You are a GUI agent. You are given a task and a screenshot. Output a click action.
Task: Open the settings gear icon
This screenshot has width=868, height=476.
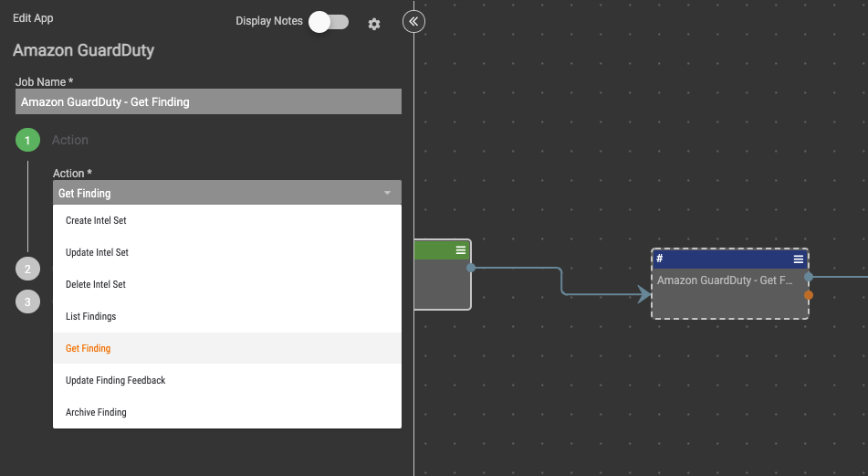click(374, 24)
